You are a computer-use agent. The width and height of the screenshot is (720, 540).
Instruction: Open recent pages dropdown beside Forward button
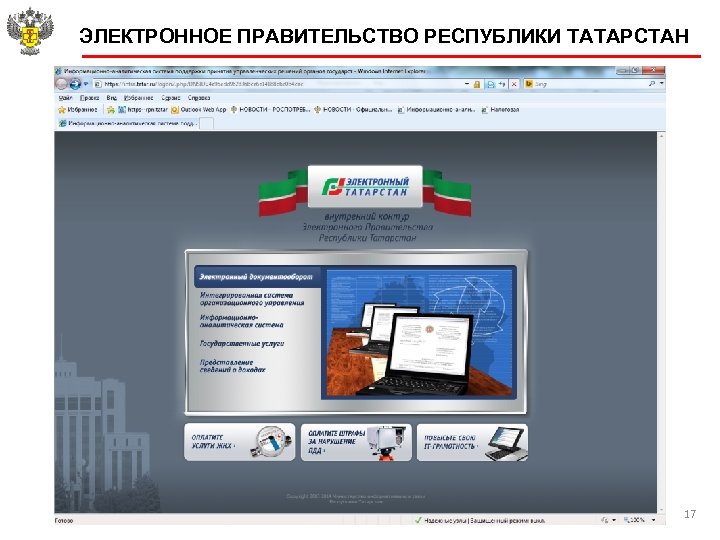[86, 84]
